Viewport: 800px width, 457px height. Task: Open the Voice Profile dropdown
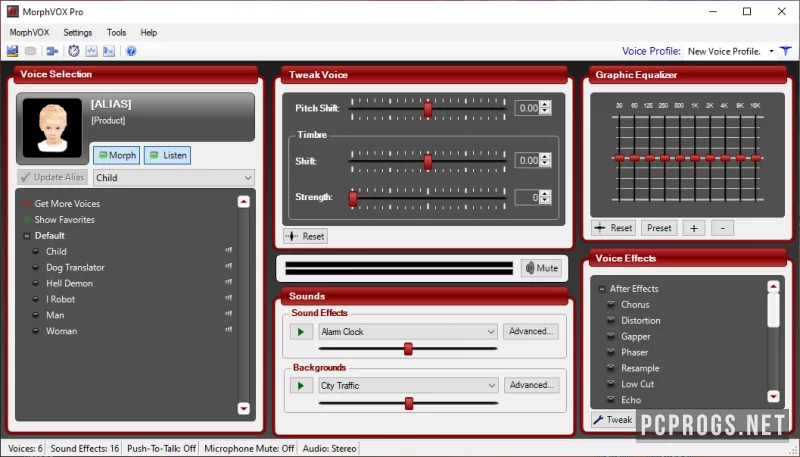771,51
